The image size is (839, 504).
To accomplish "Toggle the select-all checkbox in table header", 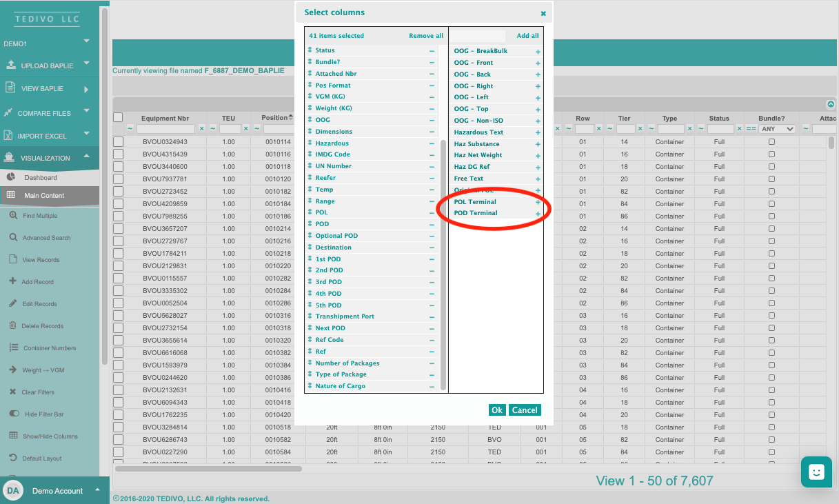I will pos(118,117).
